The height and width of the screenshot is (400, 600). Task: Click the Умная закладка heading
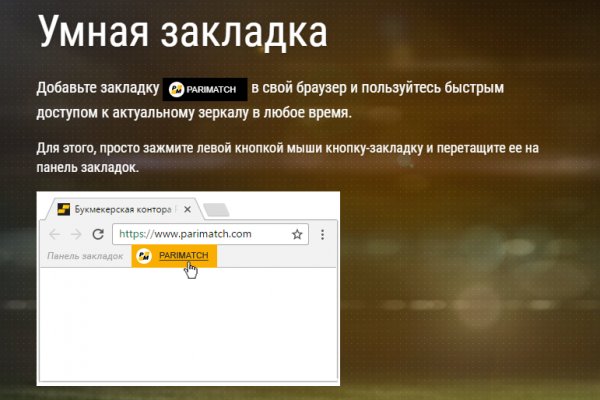tap(183, 34)
